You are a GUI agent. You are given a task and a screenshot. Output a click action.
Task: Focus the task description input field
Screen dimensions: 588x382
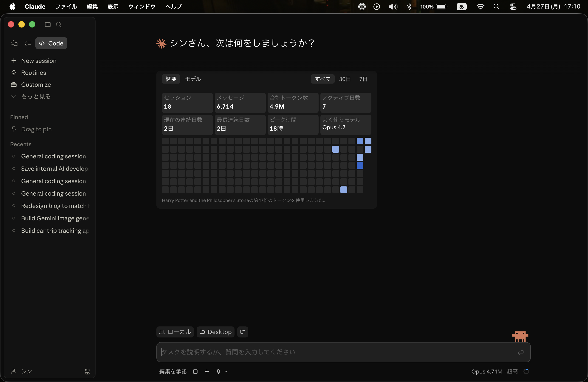coord(343,352)
